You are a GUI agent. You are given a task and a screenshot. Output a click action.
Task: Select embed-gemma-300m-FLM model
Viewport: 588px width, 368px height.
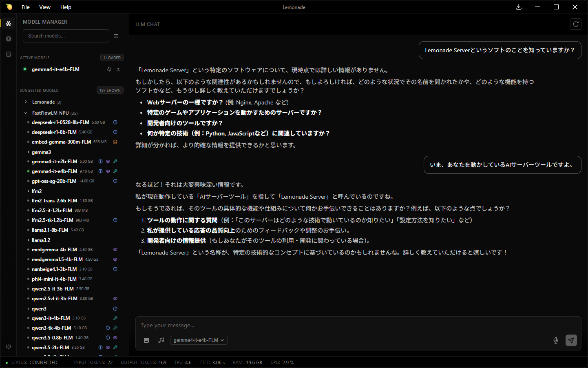point(61,142)
